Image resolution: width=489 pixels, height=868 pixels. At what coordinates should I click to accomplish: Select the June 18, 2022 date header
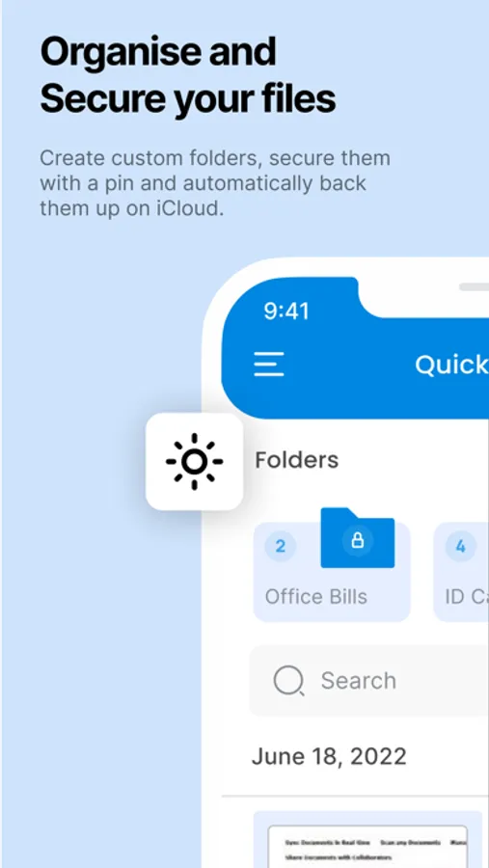(329, 756)
